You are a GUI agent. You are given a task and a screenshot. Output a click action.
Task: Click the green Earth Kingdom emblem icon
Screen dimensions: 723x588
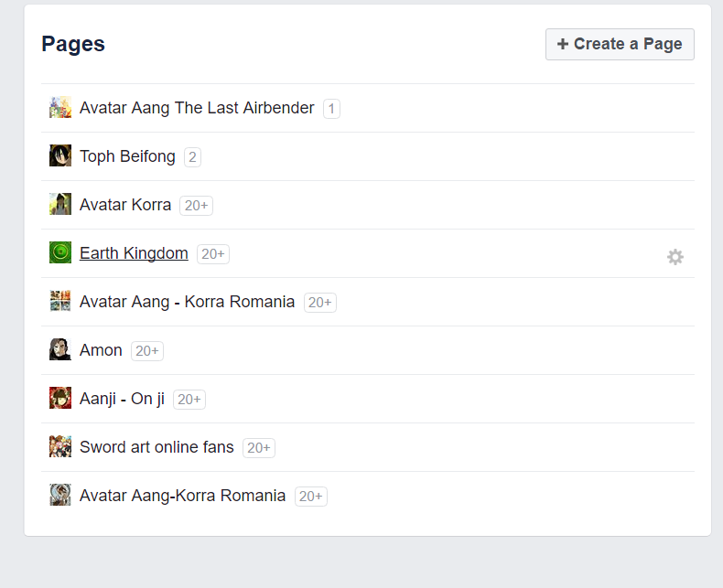click(x=60, y=253)
